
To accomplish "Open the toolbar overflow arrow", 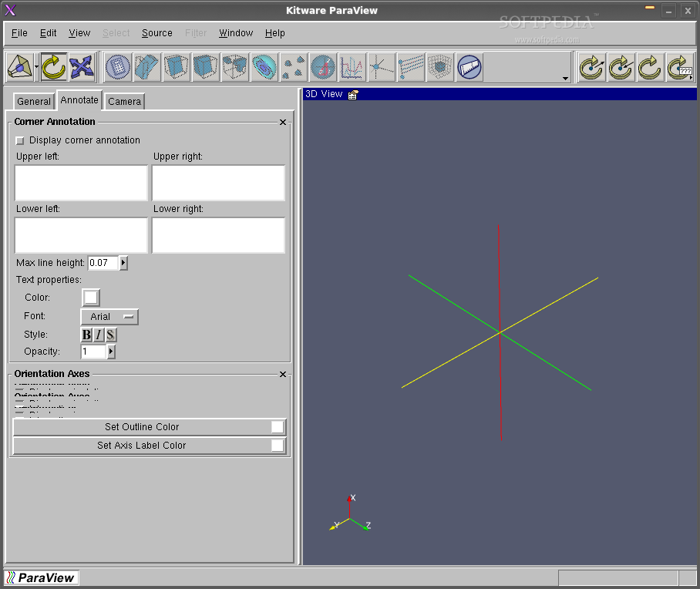I will coord(565,79).
